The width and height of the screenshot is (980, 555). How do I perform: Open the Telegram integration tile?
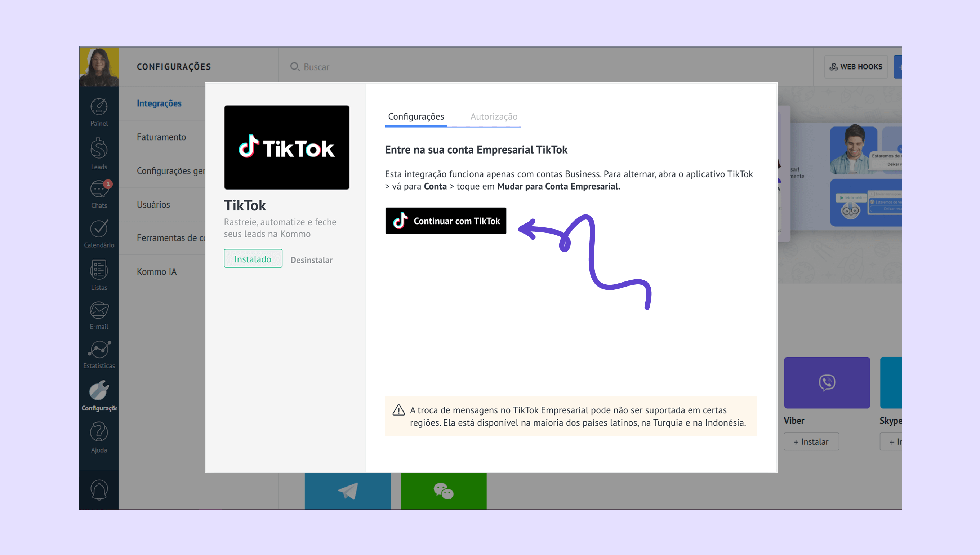tap(347, 490)
